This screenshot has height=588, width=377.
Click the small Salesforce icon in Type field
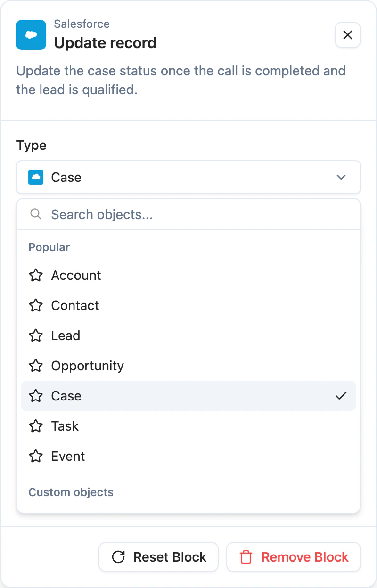(36, 177)
